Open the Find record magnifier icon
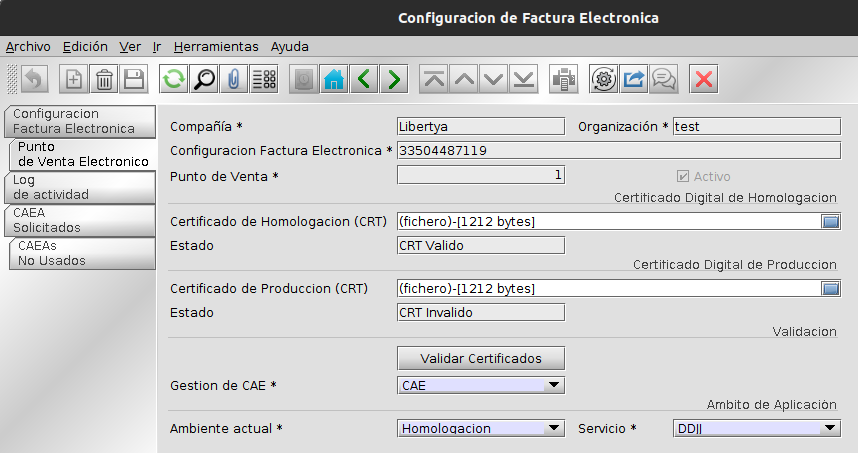The height and width of the screenshot is (453, 858). click(x=204, y=79)
